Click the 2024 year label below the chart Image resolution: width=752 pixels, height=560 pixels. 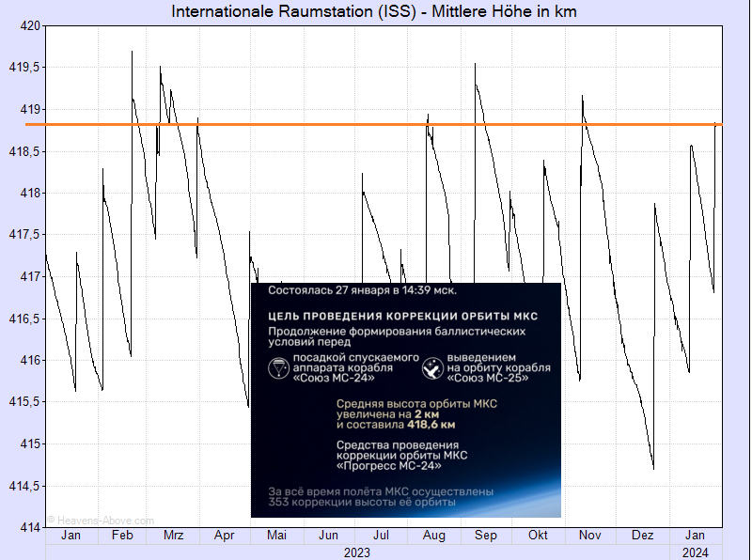(695, 552)
